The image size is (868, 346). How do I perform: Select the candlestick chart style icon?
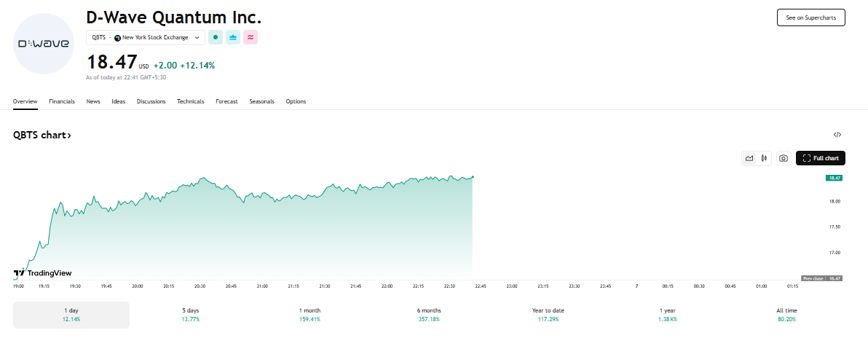tap(765, 158)
